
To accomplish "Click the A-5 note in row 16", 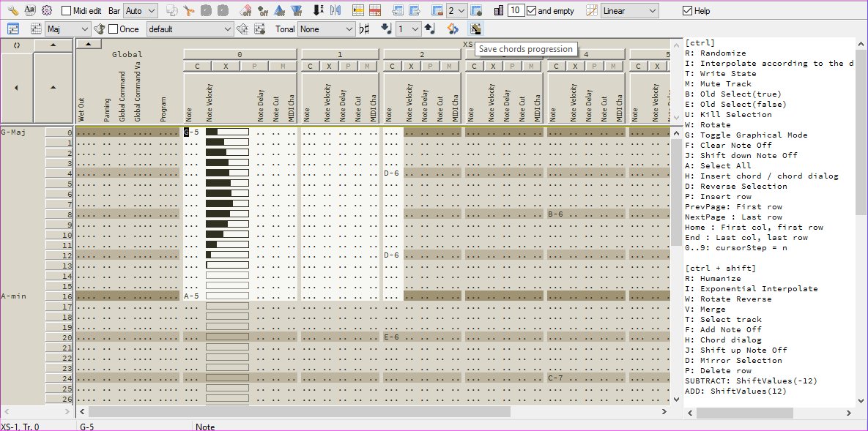I will [191, 296].
